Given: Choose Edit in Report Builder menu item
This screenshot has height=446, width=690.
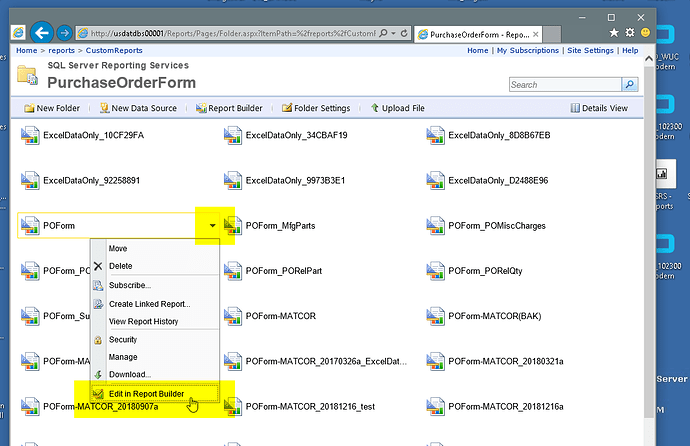Looking at the screenshot, I should (154, 394).
